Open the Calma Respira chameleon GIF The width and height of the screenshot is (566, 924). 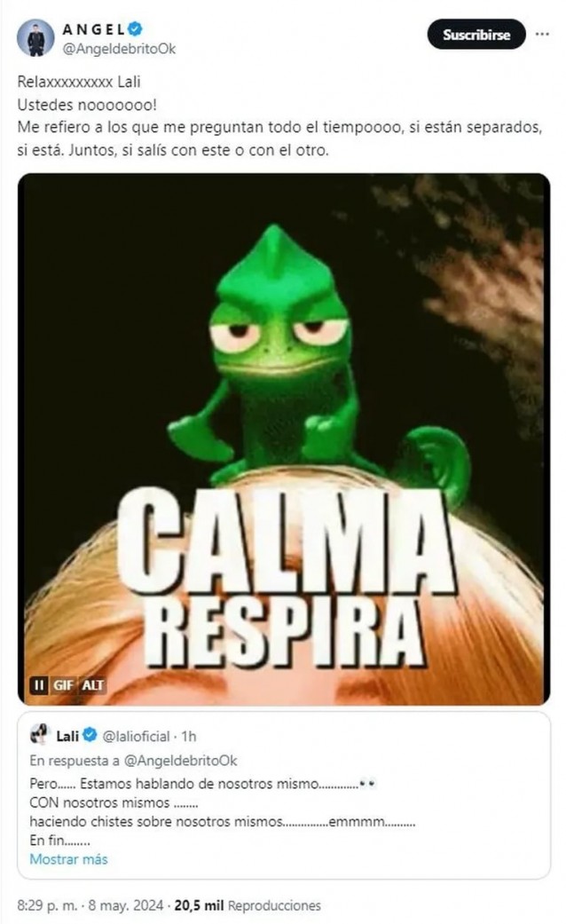tap(284, 438)
